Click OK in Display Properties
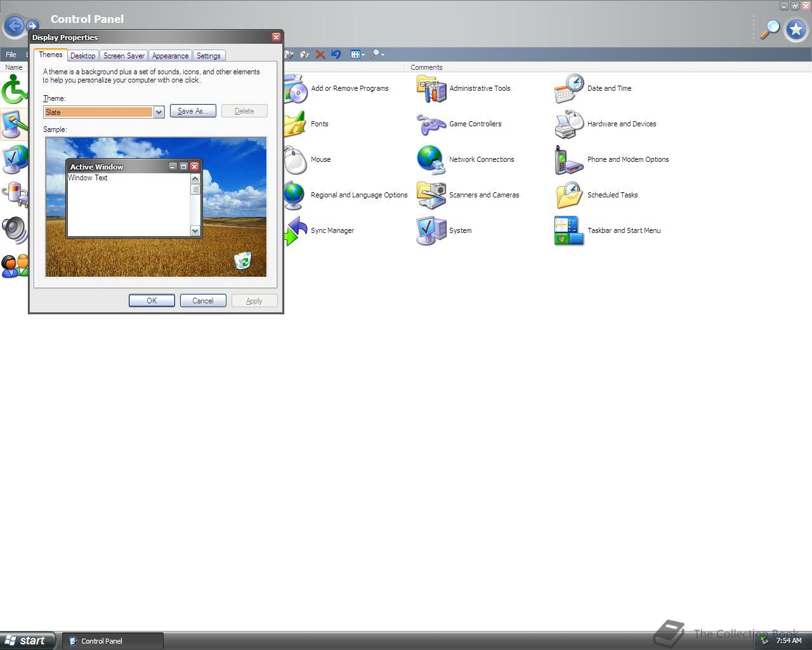Viewport: 812px width, 650px height. [x=152, y=301]
